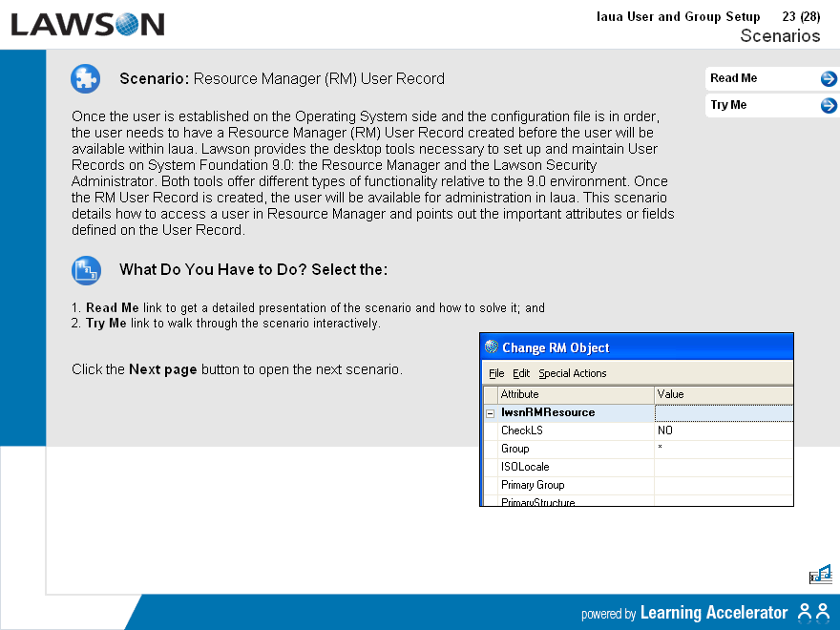Click the Try Me arrow icon
Image resolution: width=840 pixels, height=630 pixels.
[829, 106]
